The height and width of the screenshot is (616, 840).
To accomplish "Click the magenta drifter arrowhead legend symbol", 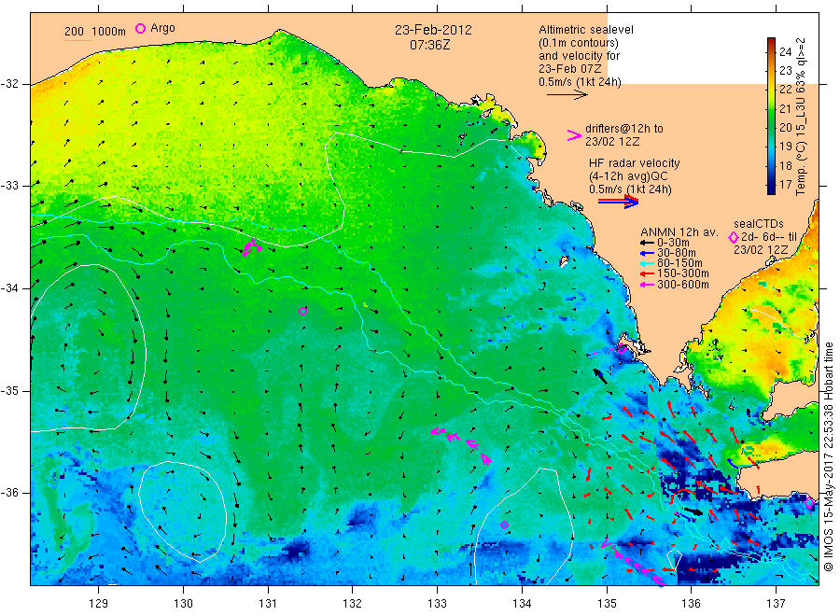I will click(x=574, y=135).
